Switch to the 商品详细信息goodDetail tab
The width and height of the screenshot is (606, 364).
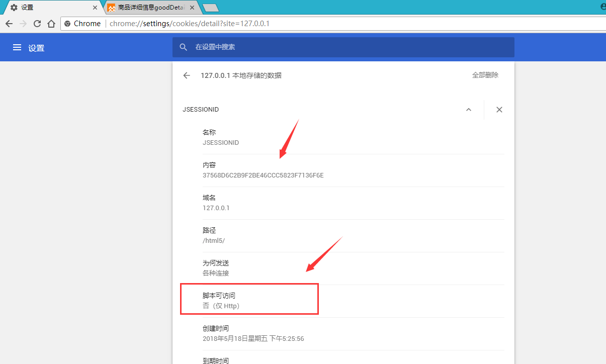tap(146, 8)
